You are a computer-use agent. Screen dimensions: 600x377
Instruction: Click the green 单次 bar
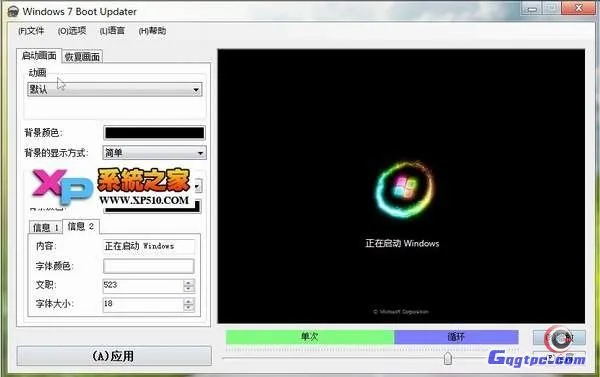[x=310, y=337]
